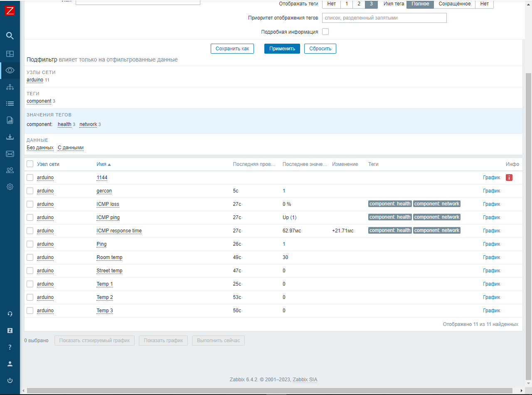Open sidebar search with the magnifier icon
532x395 pixels.
[10, 36]
